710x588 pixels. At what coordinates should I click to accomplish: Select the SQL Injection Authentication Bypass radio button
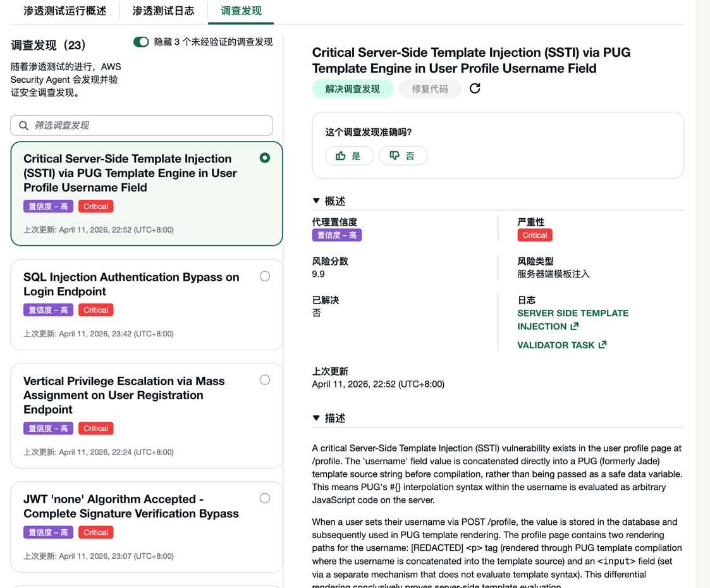[x=265, y=276]
